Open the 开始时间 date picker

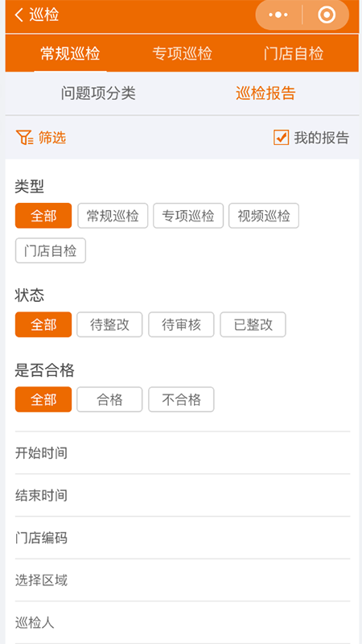click(x=183, y=453)
